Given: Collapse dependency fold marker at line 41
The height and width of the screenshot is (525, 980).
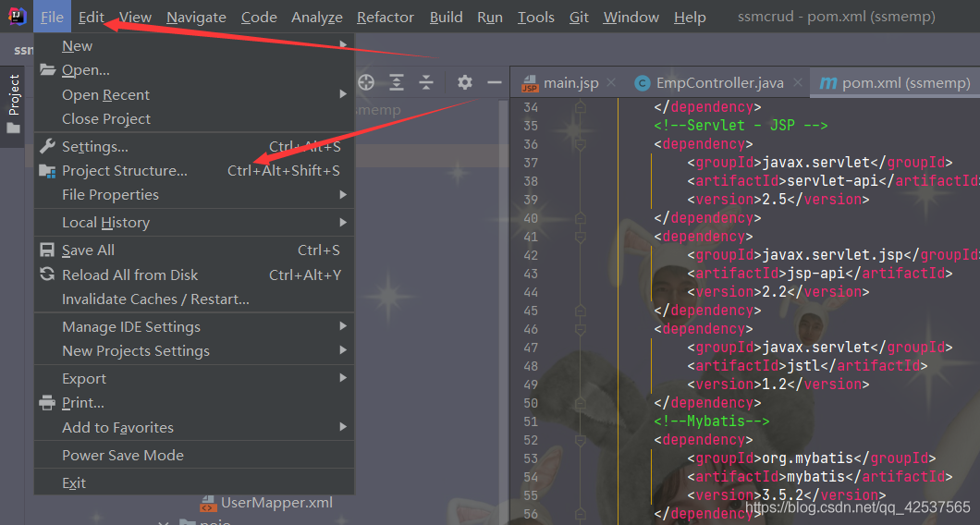Looking at the screenshot, I should click(x=580, y=237).
